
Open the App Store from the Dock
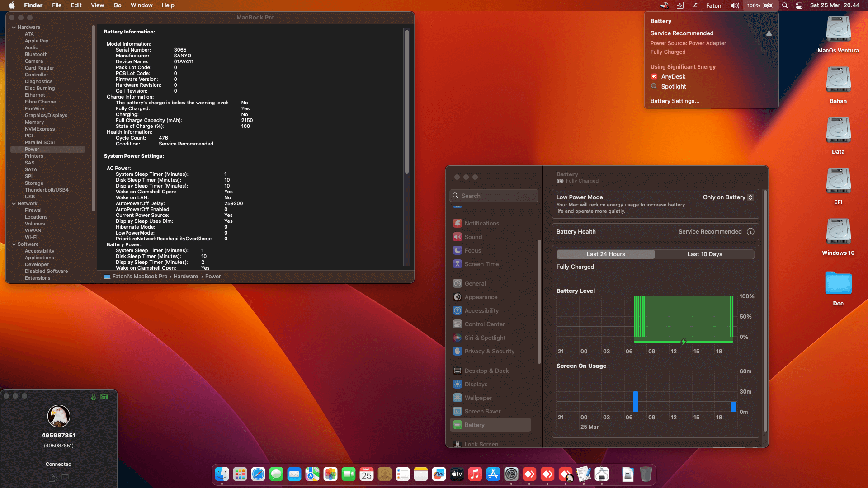493,474
